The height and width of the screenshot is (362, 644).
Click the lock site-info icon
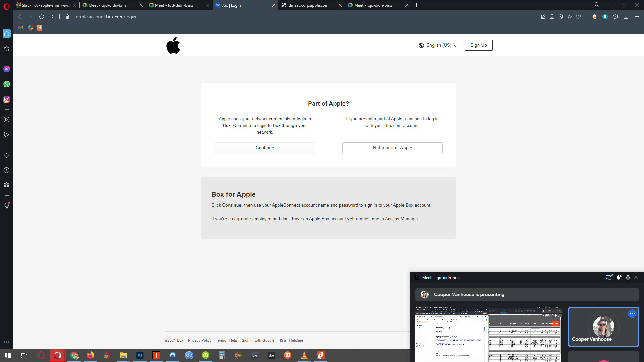coord(68,17)
